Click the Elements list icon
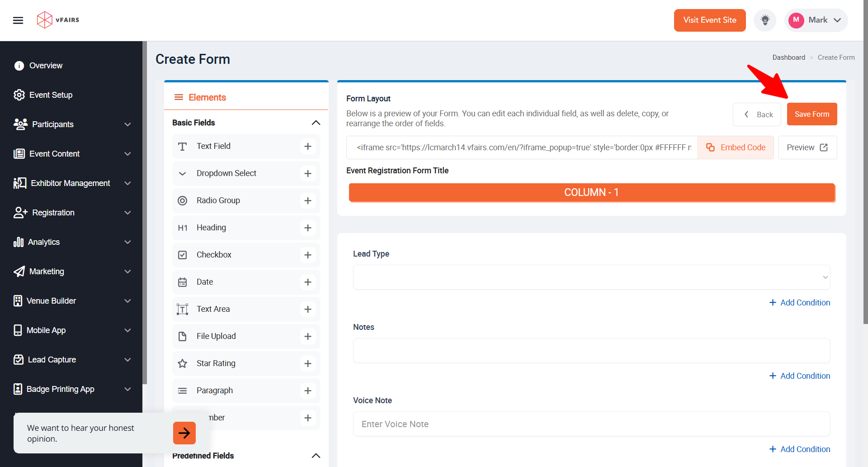Image resolution: width=868 pixels, height=467 pixels. point(179,97)
